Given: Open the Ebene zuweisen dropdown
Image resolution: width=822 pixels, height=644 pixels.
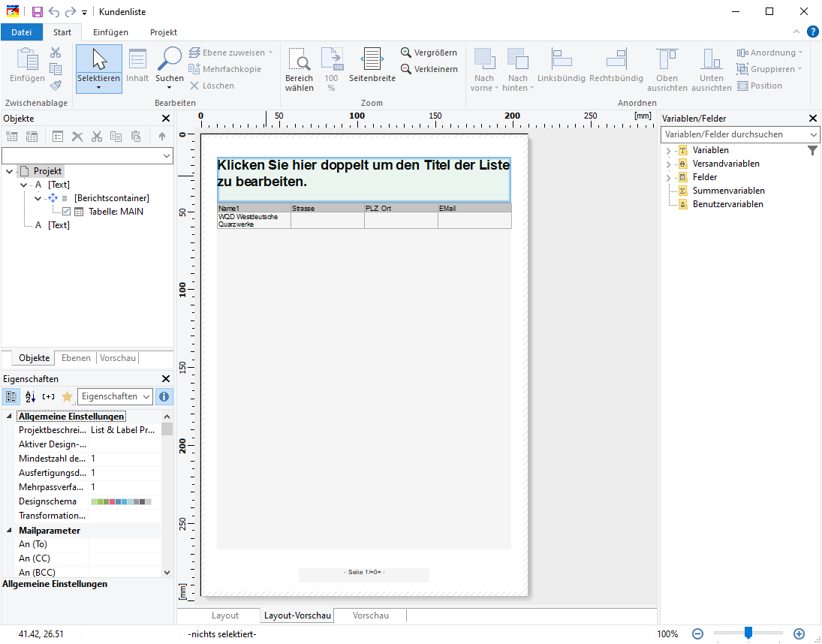Looking at the screenshot, I should pyautogui.click(x=231, y=53).
